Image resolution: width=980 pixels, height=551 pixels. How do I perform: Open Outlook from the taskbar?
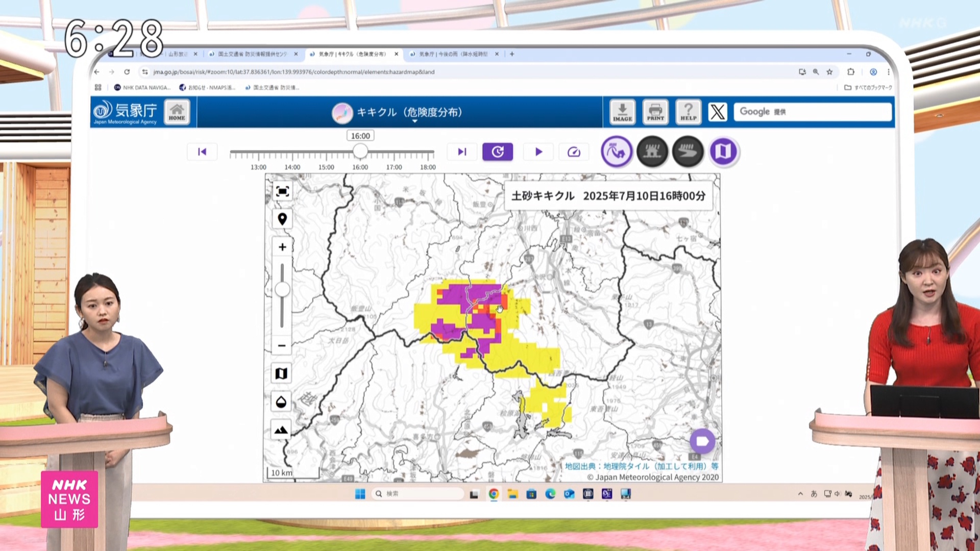point(569,494)
